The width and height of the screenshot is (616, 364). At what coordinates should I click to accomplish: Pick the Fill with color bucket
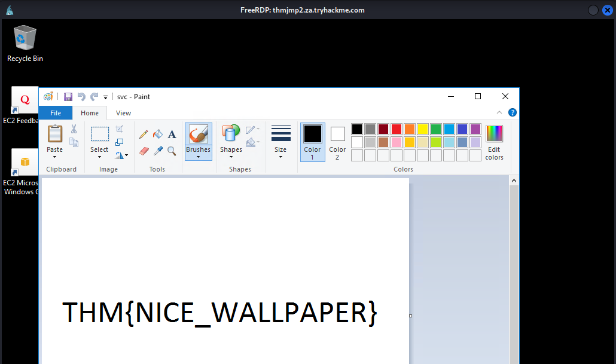[158, 134]
